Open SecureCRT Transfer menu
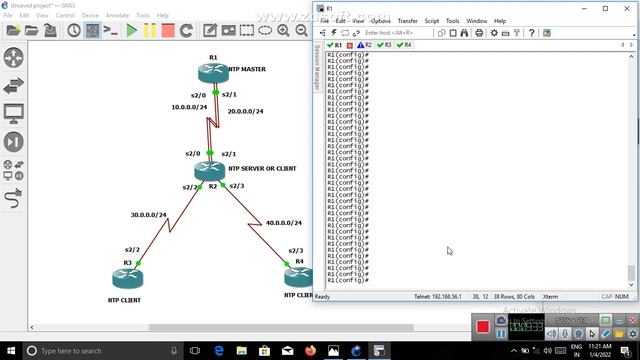 pos(407,21)
